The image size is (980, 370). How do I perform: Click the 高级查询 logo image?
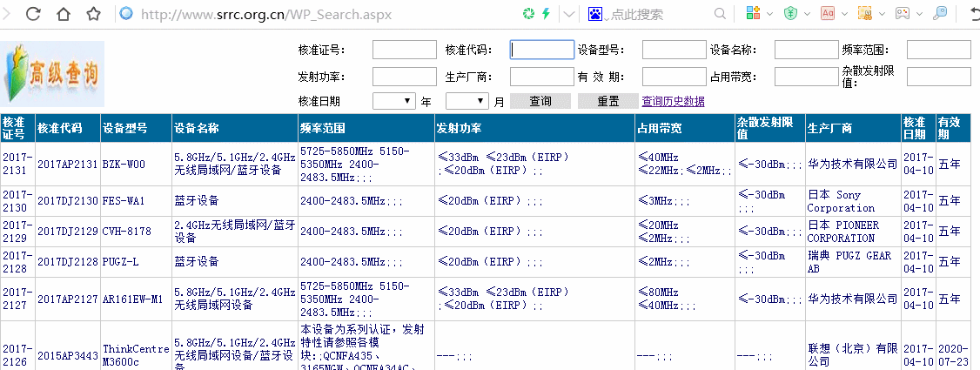pyautogui.click(x=52, y=74)
